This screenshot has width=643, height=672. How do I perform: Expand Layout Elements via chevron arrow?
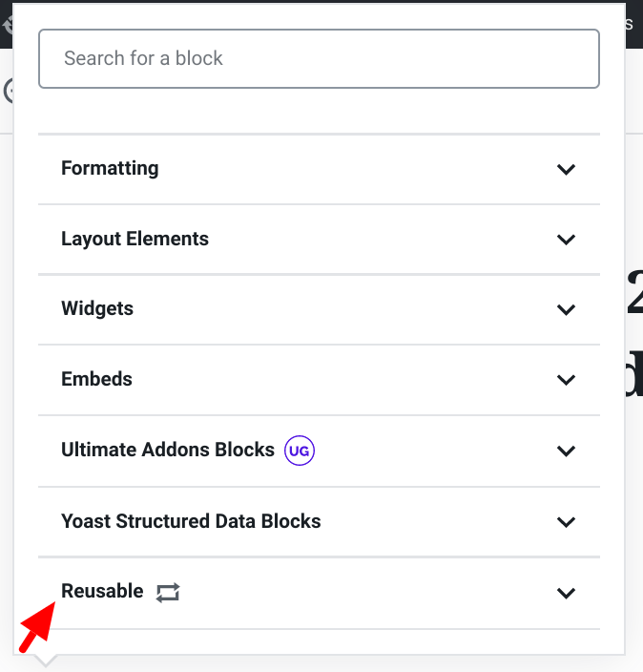coord(566,240)
